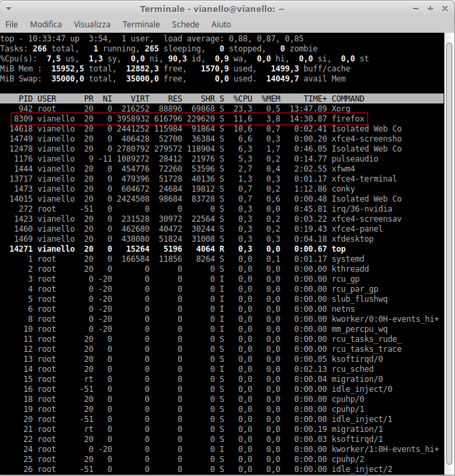Click the 266 total tasks value
The image size is (455, 476).
40,49
